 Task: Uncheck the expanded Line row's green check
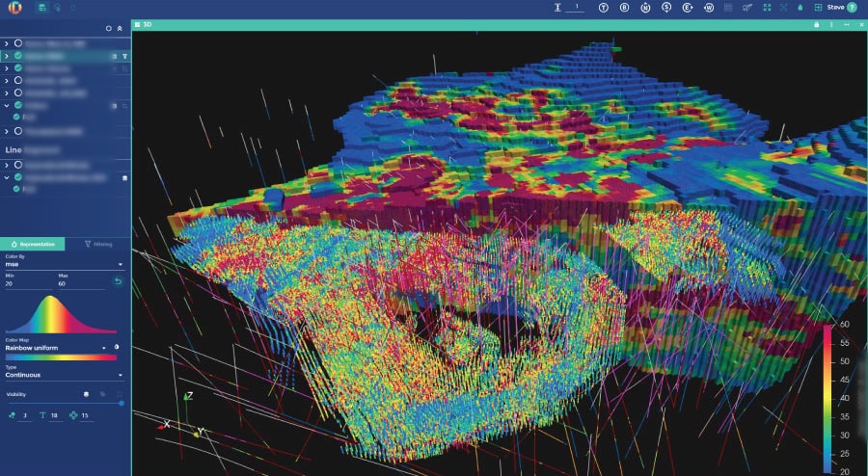[x=18, y=177]
